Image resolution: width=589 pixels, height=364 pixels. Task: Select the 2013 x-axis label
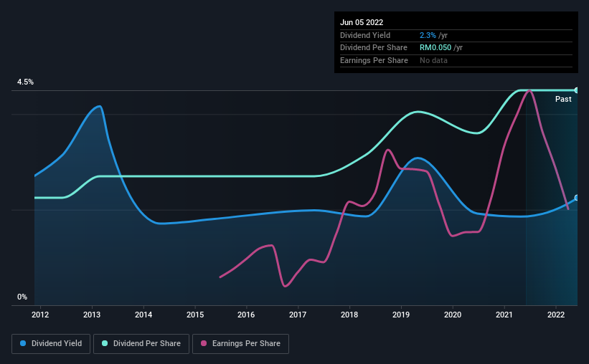(92, 315)
